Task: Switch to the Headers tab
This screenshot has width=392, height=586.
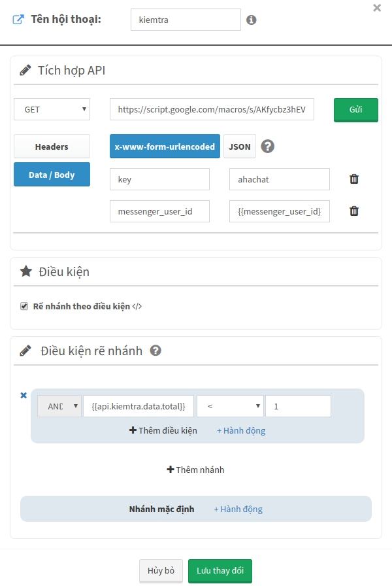Action: [52, 146]
